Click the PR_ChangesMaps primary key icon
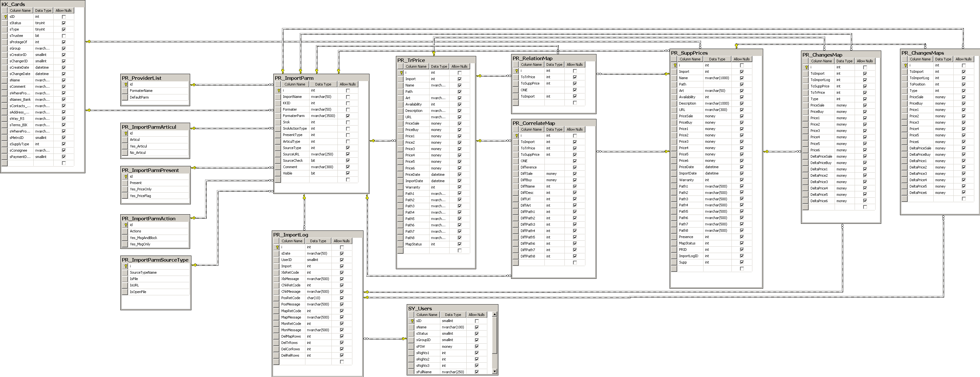The width and height of the screenshot is (980, 377). point(905,65)
